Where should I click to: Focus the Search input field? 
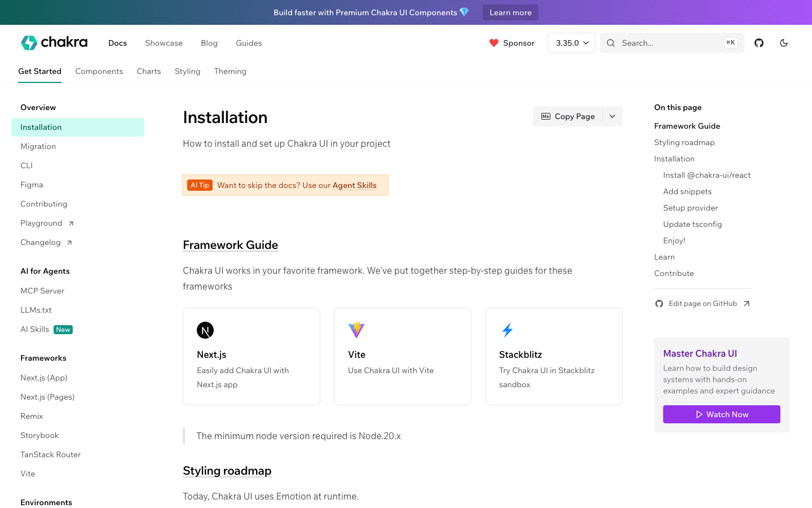tap(672, 43)
